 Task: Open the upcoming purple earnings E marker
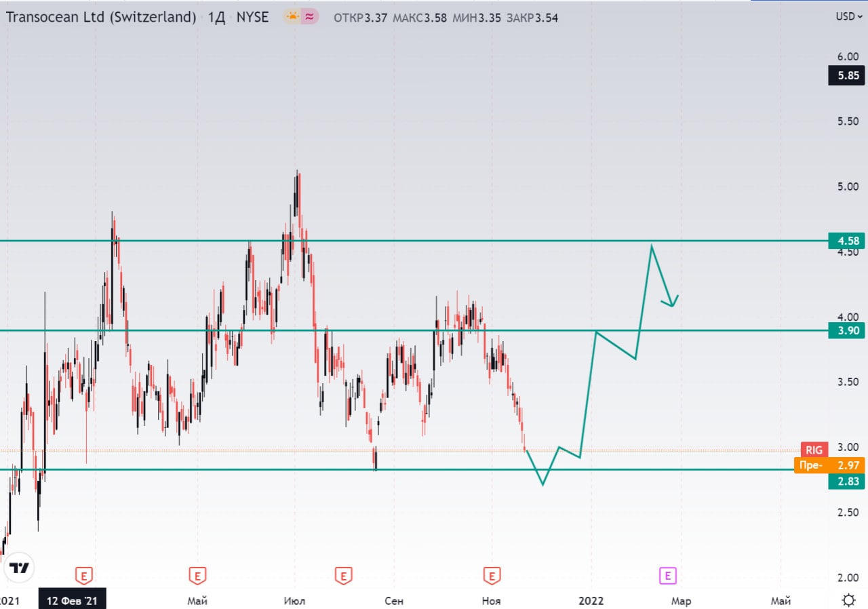668,576
